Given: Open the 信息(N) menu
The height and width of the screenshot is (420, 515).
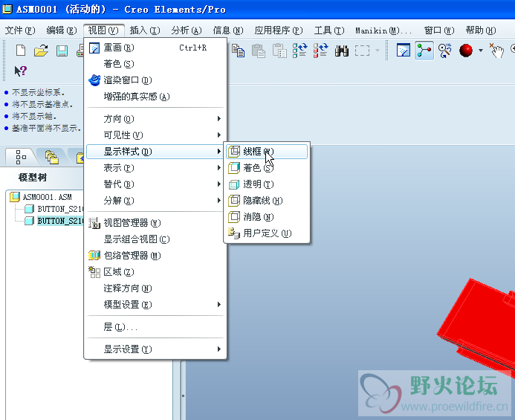Looking at the screenshot, I should [x=228, y=30].
